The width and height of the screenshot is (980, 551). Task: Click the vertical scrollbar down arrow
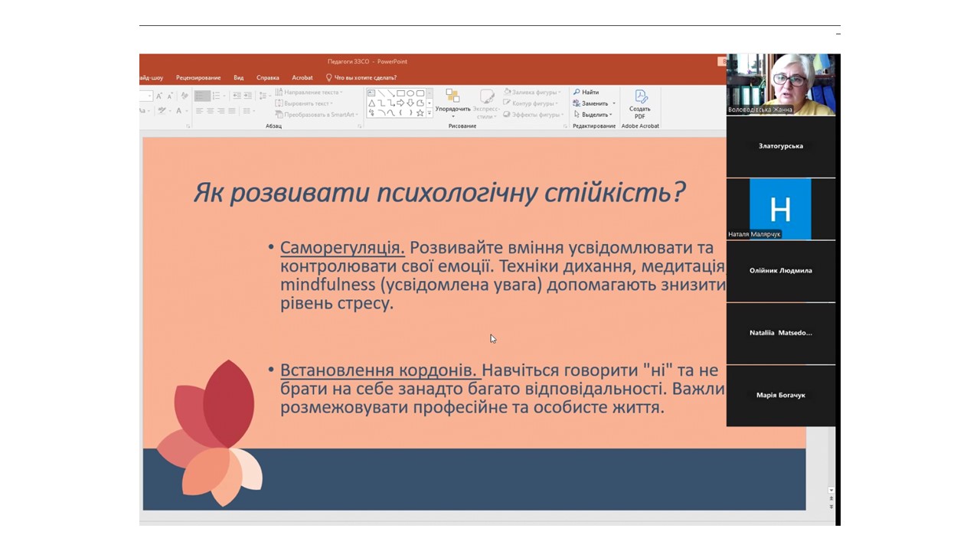831,490
